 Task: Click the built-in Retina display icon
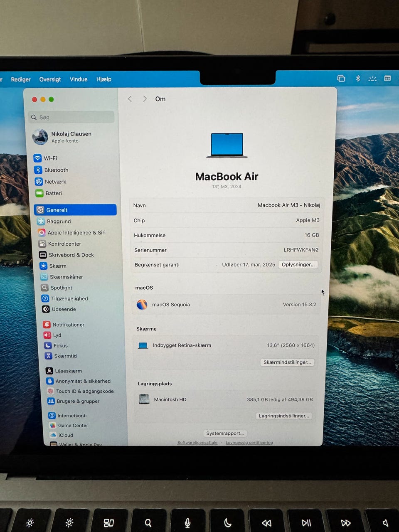click(x=143, y=345)
